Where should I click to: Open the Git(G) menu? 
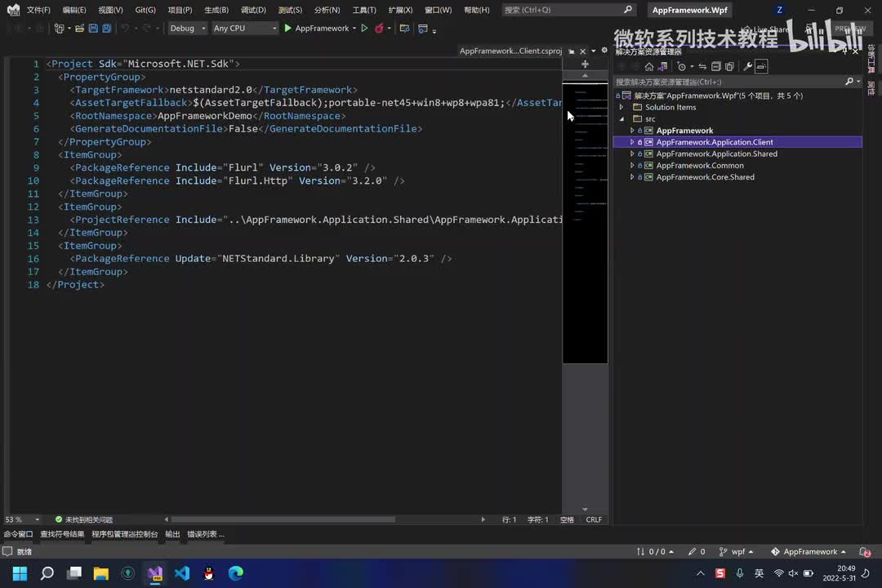145,10
